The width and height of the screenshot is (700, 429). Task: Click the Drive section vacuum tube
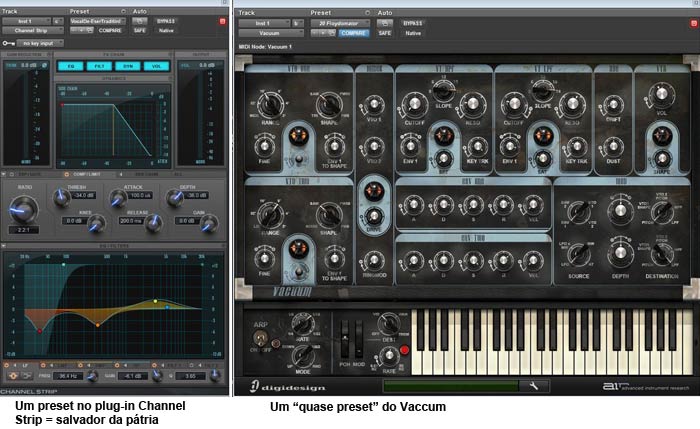click(374, 191)
